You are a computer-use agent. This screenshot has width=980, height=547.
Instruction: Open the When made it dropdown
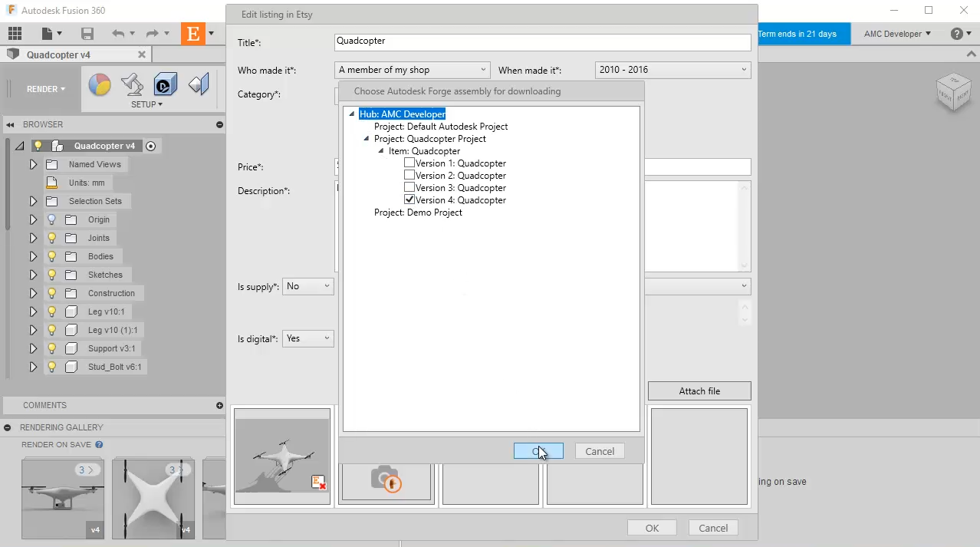(x=673, y=70)
